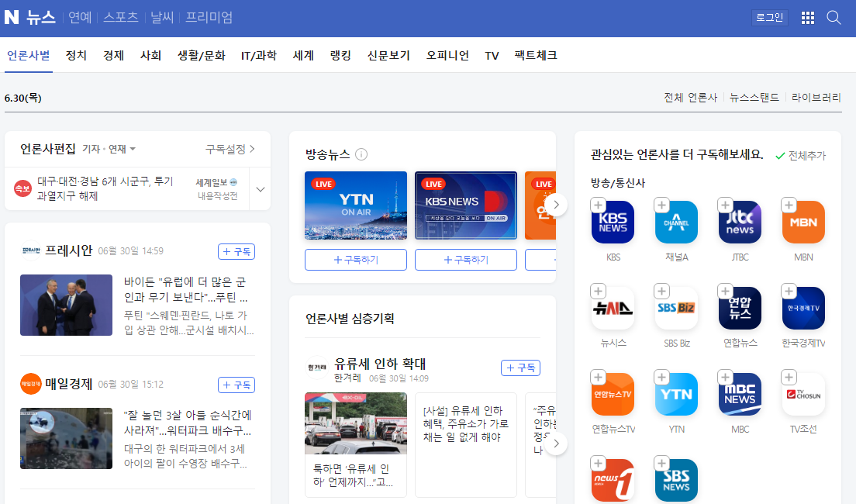Switch to the 경제 tab
This screenshot has width=856, height=504.
113,55
